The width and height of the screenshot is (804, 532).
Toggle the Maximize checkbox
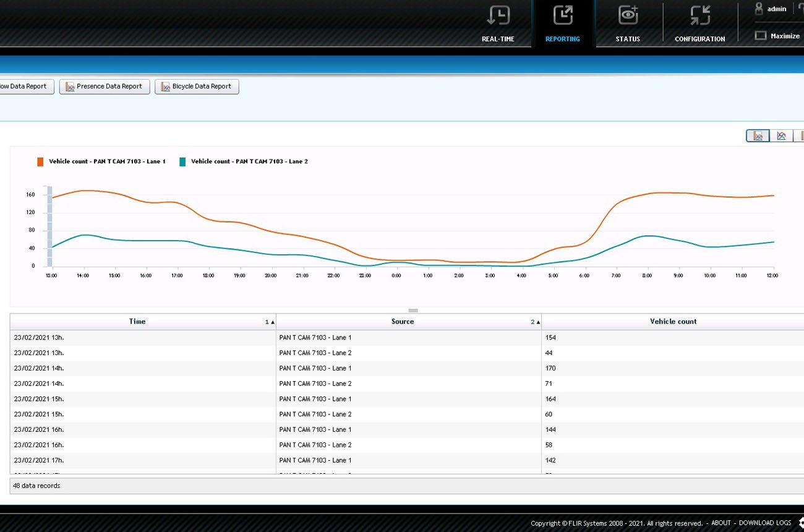pos(760,36)
